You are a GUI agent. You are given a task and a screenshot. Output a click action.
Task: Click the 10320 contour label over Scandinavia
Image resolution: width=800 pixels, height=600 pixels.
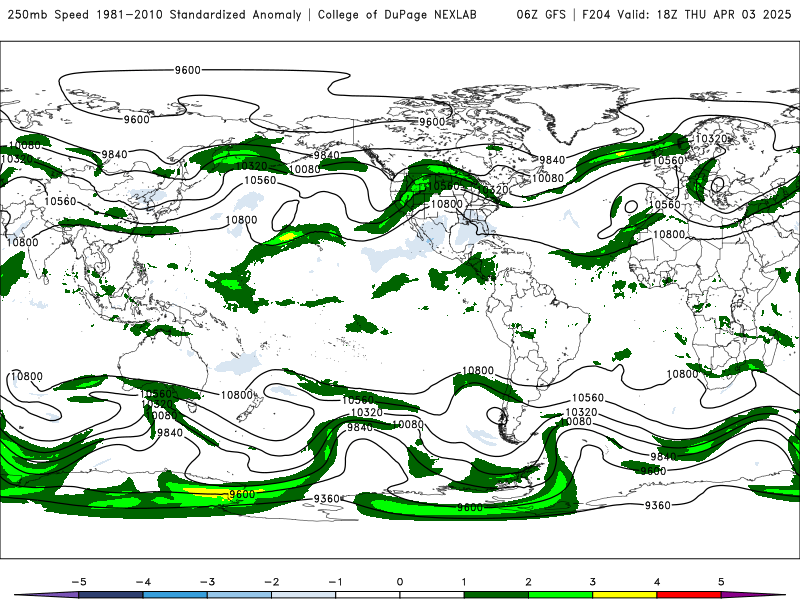pyautogui.click(x=711, y=139)
